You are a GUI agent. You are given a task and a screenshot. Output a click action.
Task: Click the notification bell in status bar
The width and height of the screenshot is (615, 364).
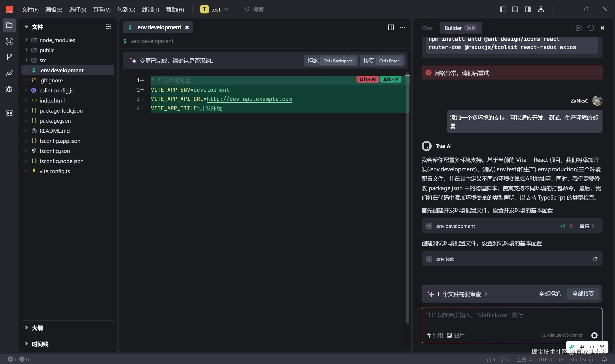coord(605,359)
